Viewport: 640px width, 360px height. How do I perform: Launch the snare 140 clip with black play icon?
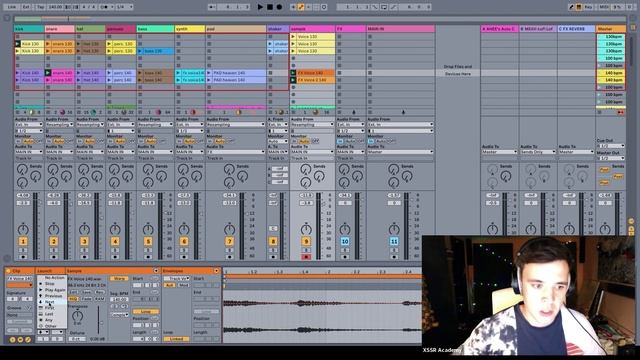48,73
